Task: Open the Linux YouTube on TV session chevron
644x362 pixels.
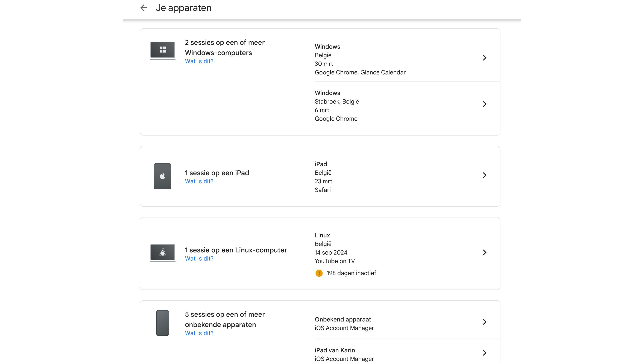Action: click(x=484, y=252)
